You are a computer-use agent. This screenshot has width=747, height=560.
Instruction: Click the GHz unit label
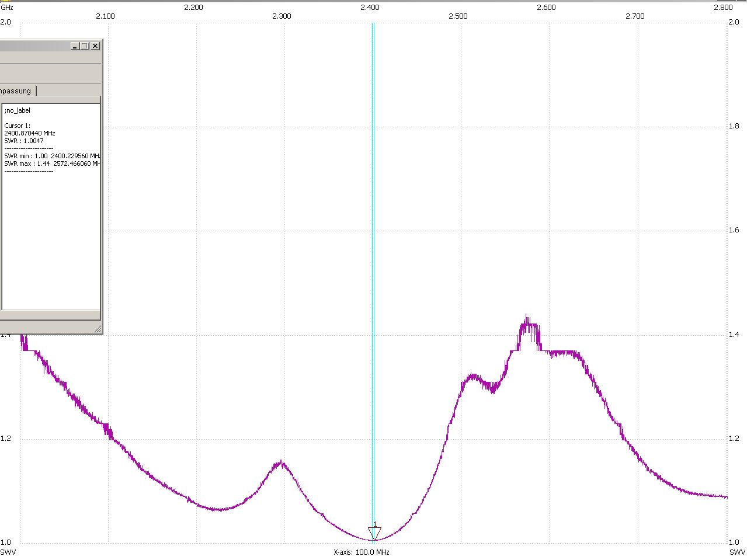[7, 8]
